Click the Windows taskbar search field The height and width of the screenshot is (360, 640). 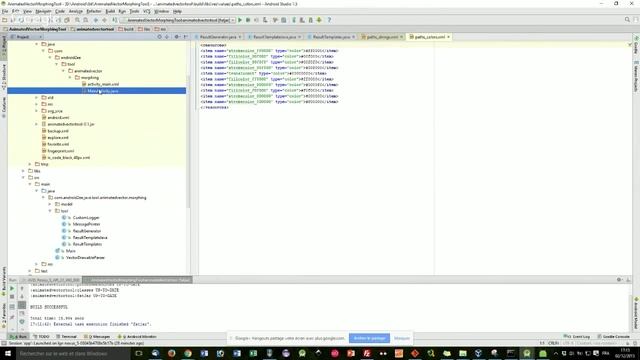[73, 353]
